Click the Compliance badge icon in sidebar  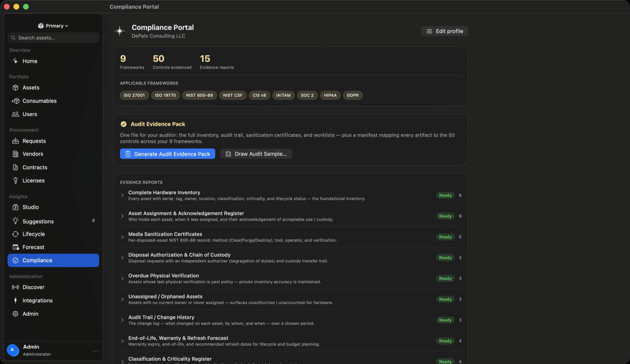(15, 260)
